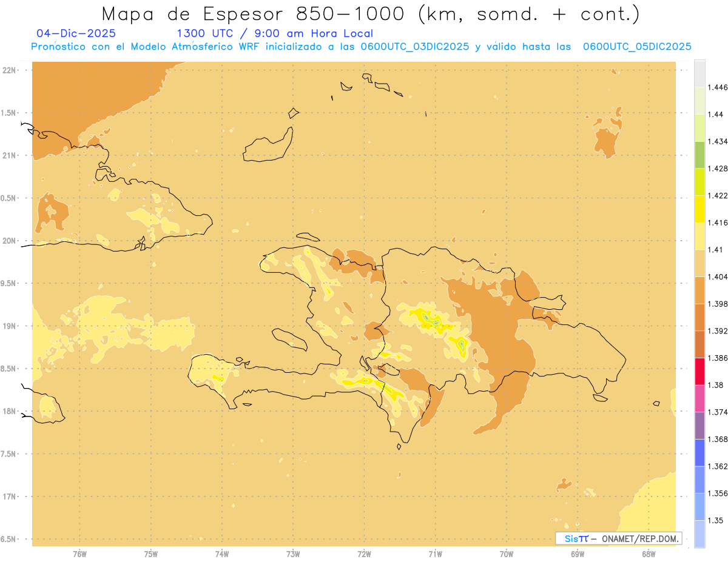Screen dimensions: 728x562
Task: Click the '0.5N' latitude axis label
Action: tap(9, 198)
